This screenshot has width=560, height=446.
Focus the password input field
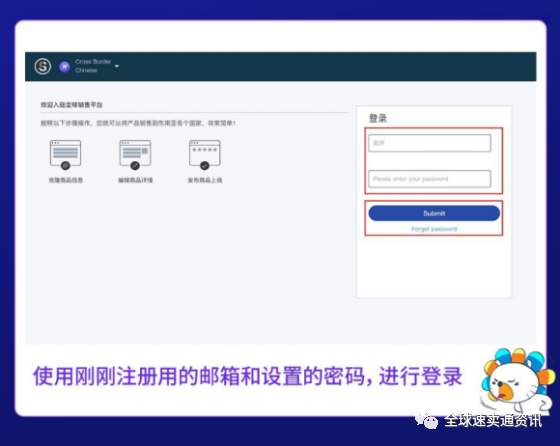tap(430, 179)
